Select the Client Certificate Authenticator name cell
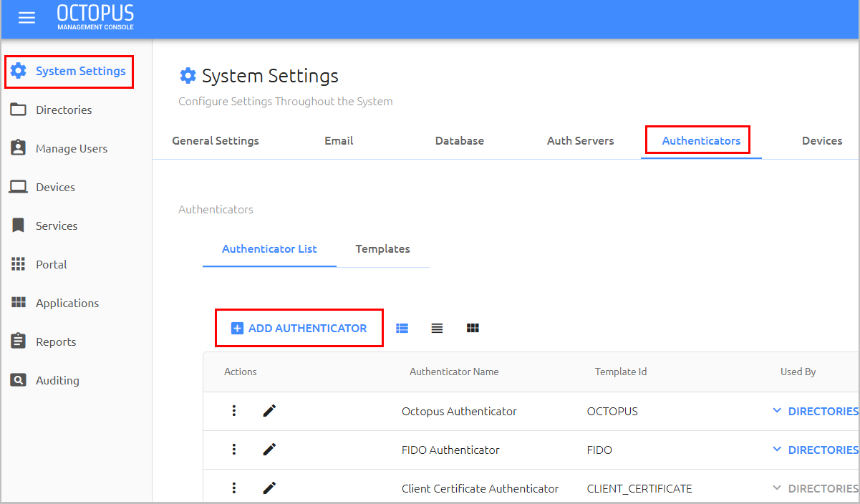 point(480,488)
